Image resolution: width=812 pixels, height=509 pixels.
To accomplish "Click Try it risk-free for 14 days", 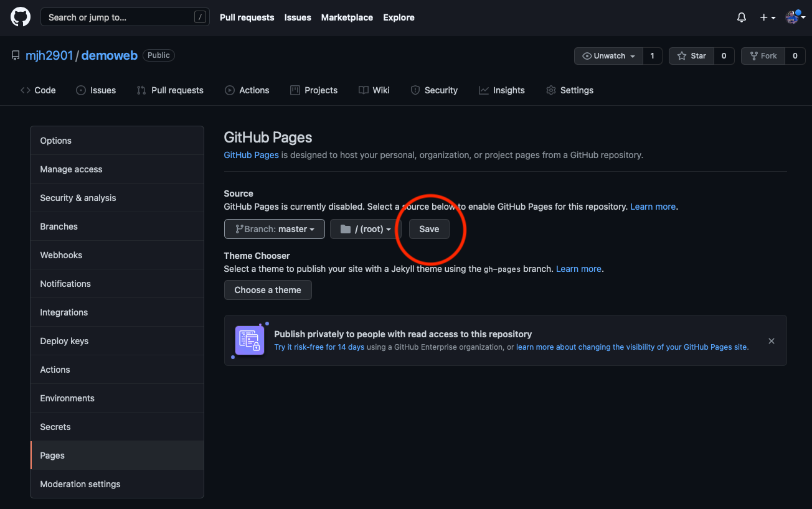I will pos(319,347).
